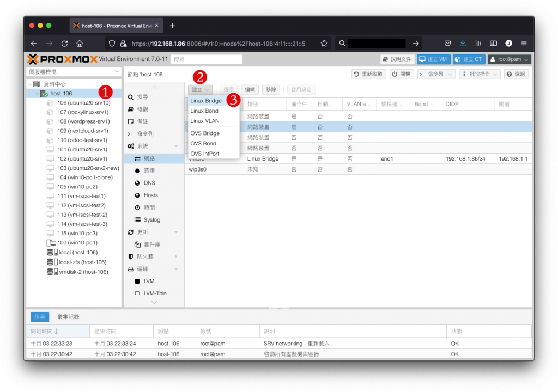Choose OVS Bond from the menu
The width and height of the screenshot is (558, 392).
[213, 144]
